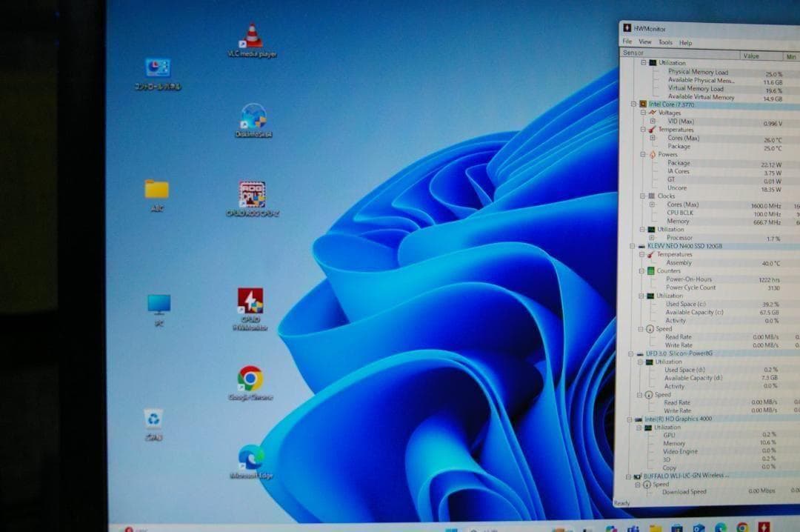Open the Recycle Bin icon
This screenshot has height=532, width=800.
click(x=153, y=421)
